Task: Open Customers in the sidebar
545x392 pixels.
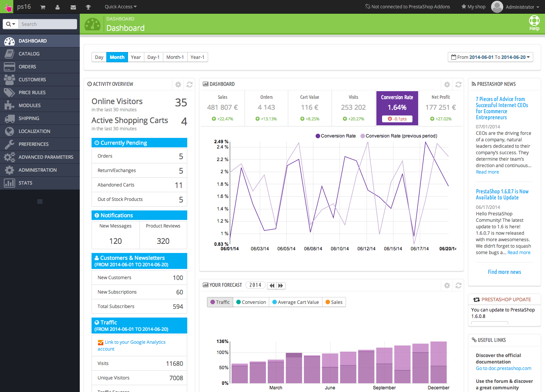Action: coord(40,80)
